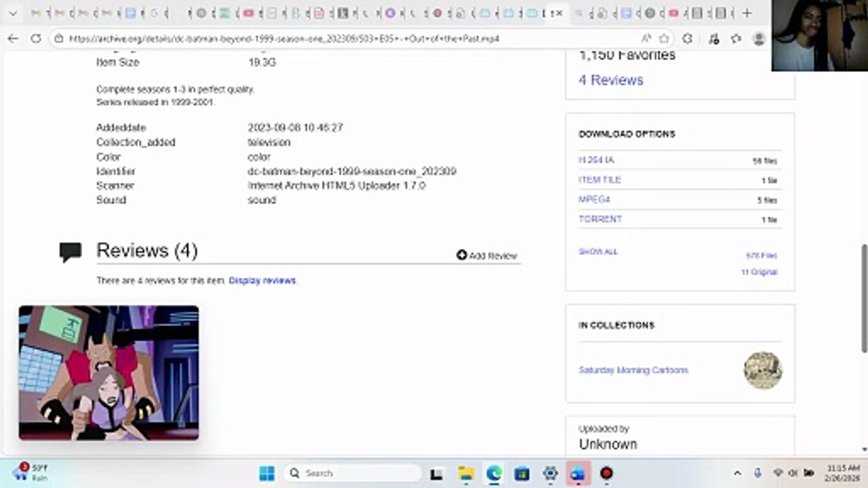Expand the tab search dropdown arrow
Screen dimensions: 868x488
pyautogui.click(x=12, y=13)
